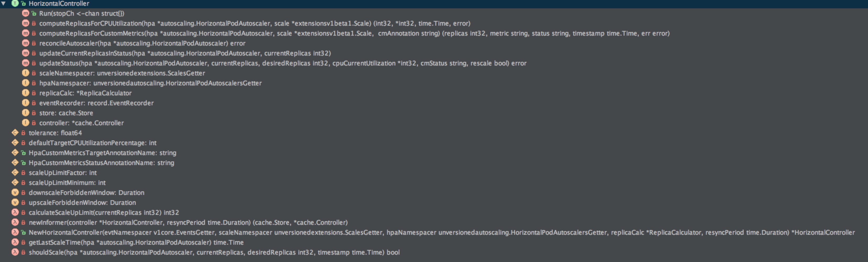Viewport: 868px width, 262px height.
Task: Select eventRecorder: record.EventRecorder field
Action: [x=96, y=103]
